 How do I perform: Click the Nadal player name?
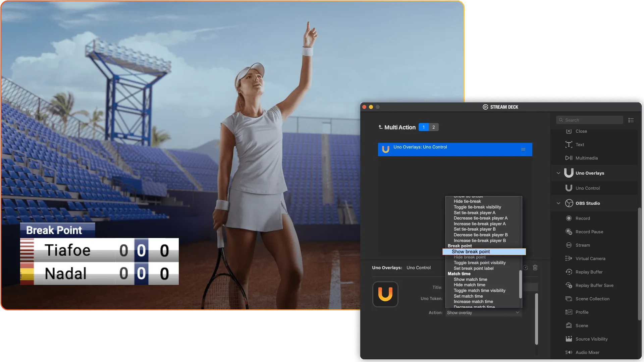point(66,274)
